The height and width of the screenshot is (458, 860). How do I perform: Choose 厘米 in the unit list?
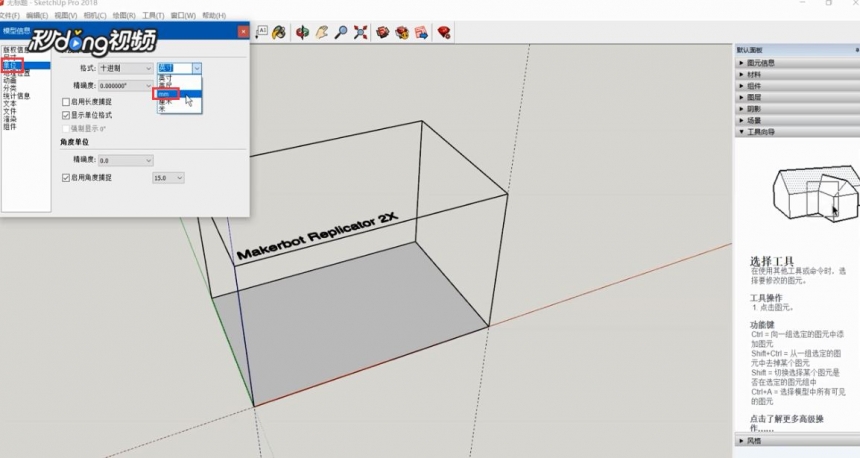pyautogui.click(x=179, y=101)
